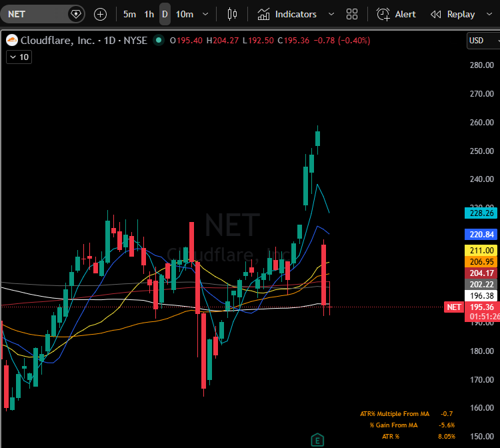This screenshot has height=448, width=500.
Task: Click the green market status dot
Action: (159, 41)
